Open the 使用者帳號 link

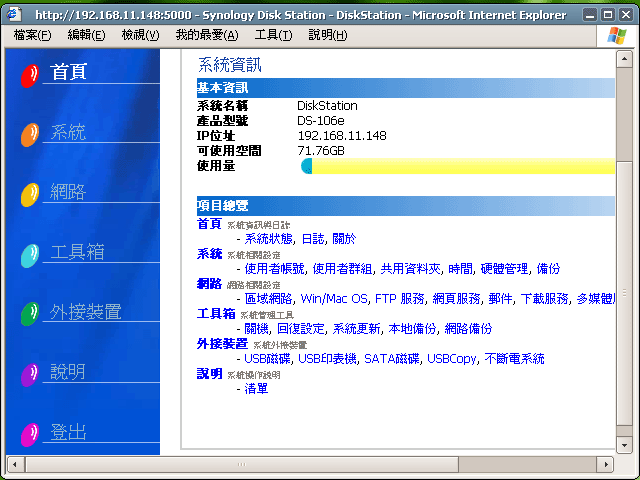pyautogui.click(x=274, y=269)
